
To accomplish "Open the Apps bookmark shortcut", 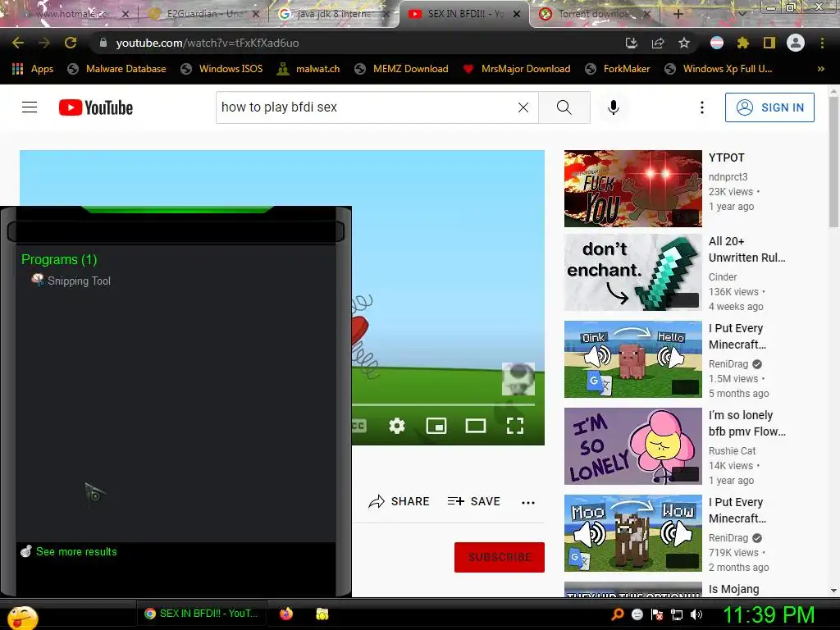I will [33, 69].
